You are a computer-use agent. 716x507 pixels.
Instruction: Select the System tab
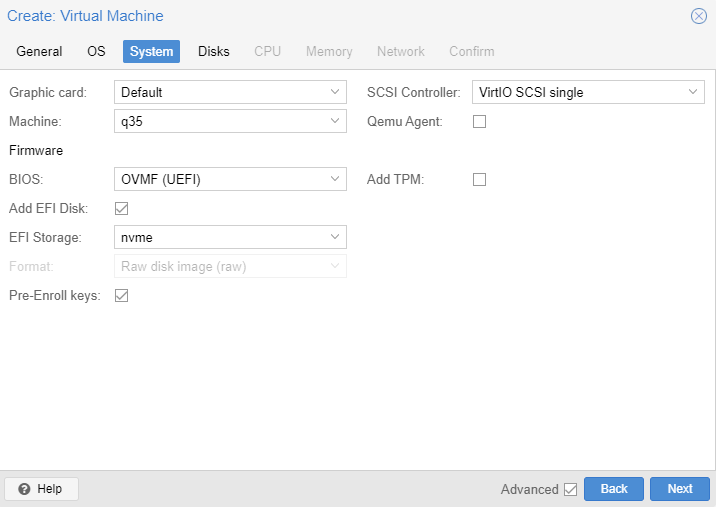151,51
